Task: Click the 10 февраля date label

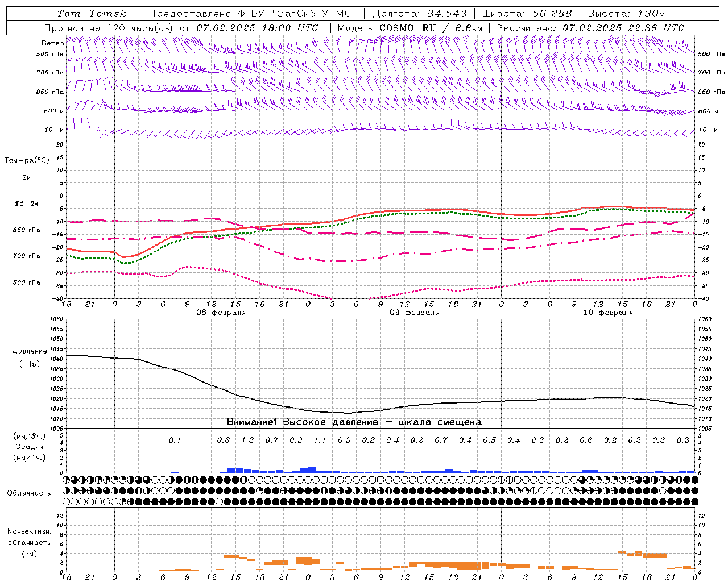Action: pyautogui.click(x=608, y=313)
